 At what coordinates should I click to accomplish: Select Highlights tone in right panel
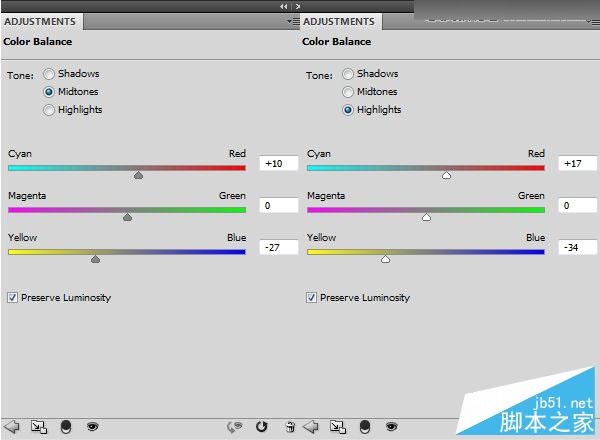tap(348, 110)
